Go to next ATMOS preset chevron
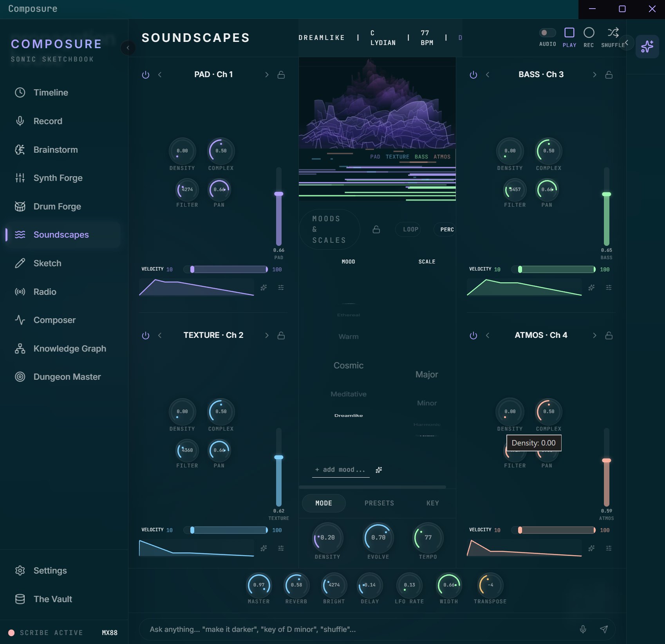Screen dimensions: 665x644 click(595, 336)
